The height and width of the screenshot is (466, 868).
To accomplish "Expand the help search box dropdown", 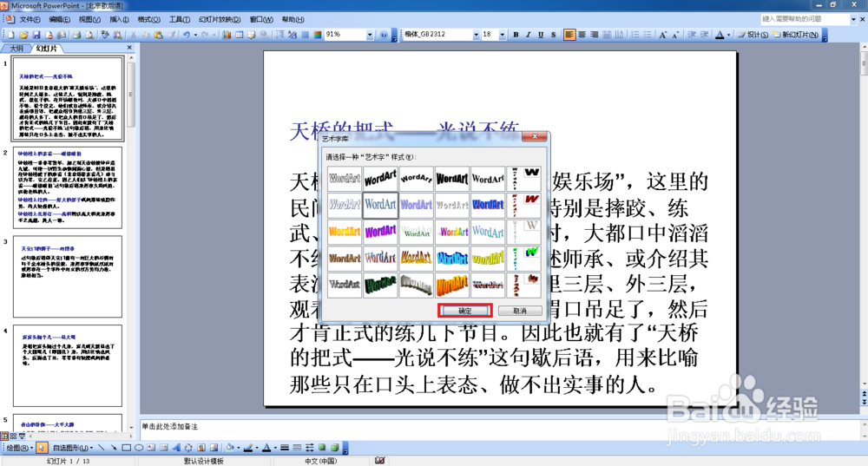I will [853, 19].
